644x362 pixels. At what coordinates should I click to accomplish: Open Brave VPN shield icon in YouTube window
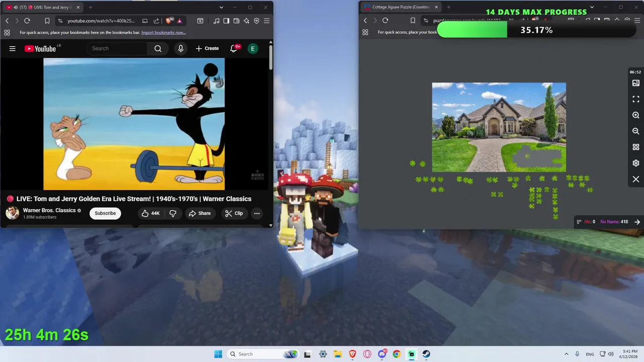tap(257, 21)
